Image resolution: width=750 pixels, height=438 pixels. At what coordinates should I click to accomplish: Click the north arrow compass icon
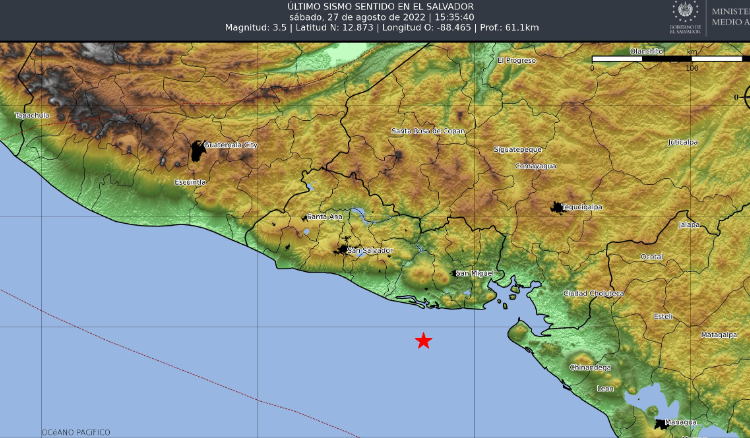click(x=747, y=96)
